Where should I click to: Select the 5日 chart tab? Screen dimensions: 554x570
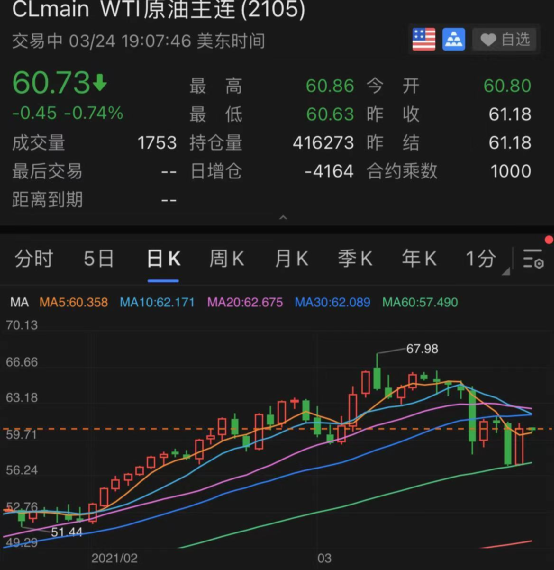pyautogui.click(x=99, y=259)
